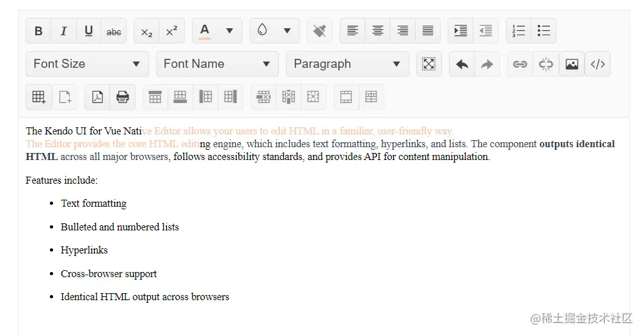Screen dimensions: 644x336
Task: Click the Print icon
Action: pyautogui.click(x=122, y=97)
